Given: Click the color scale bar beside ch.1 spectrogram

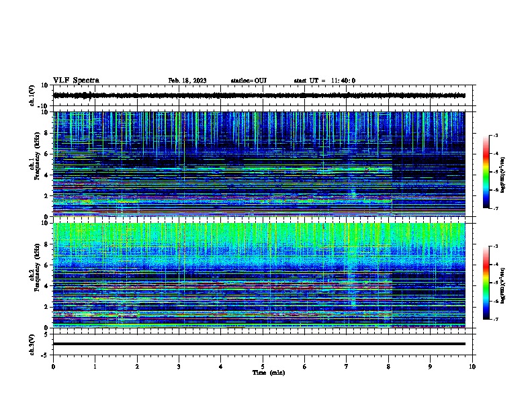Looking at the screenshot, I should pyautogui.click(x=486, y=172).
